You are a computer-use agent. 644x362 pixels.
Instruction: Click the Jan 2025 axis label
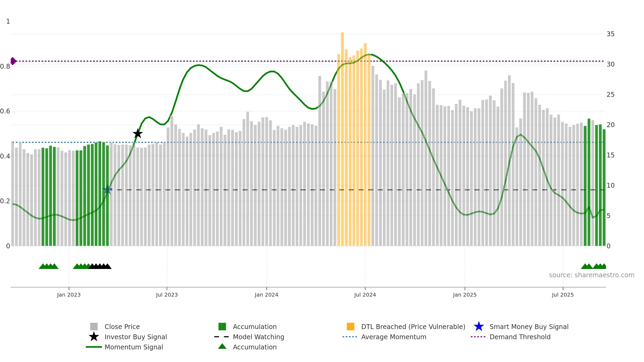pos(465,295)
